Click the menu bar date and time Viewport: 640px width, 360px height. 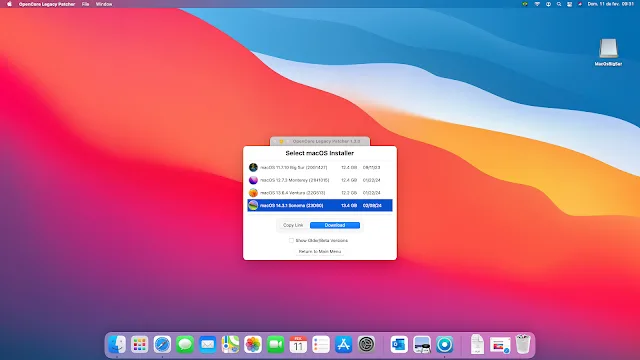(611, 4)
